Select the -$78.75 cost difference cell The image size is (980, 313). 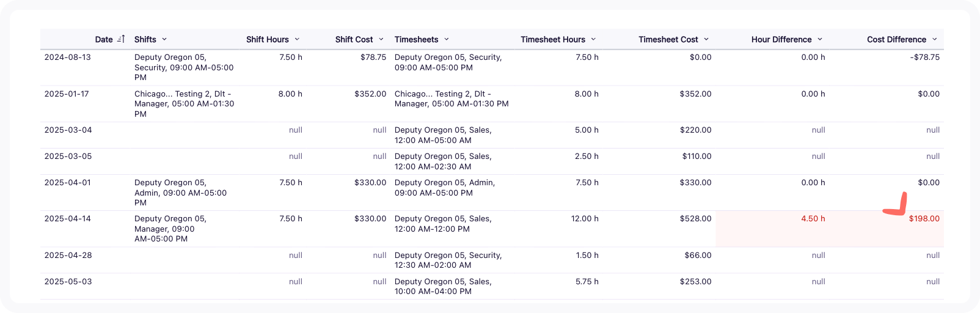(924, 57)
